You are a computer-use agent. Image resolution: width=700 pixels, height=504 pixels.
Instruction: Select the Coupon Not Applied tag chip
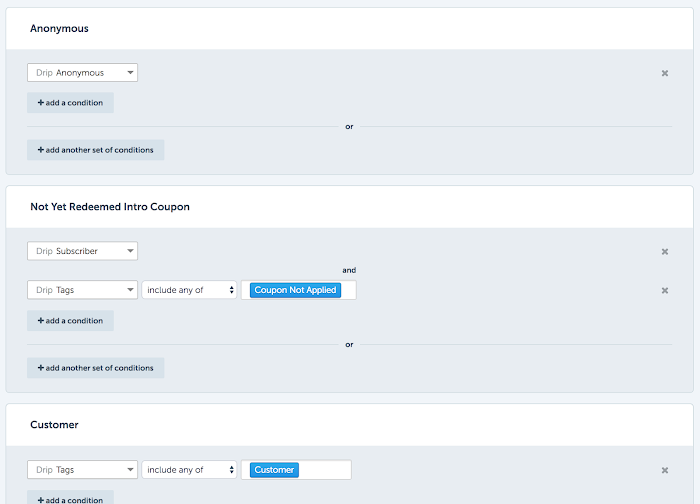[x=295, y=290]
